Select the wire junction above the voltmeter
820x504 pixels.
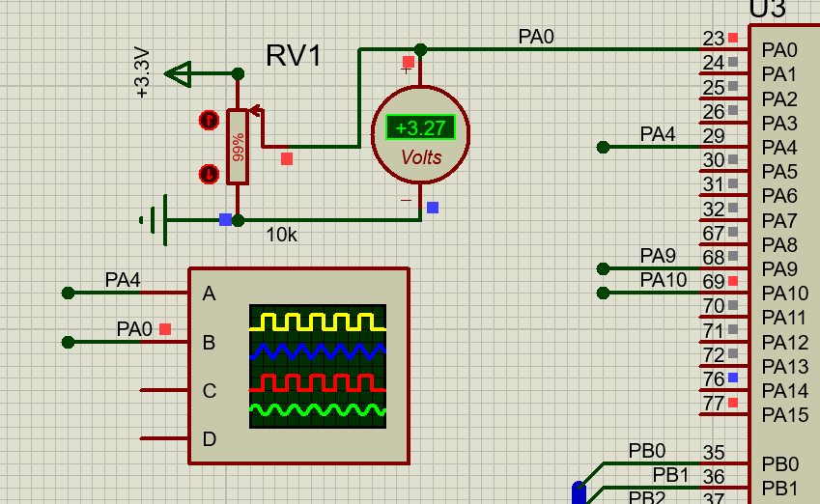420,50
